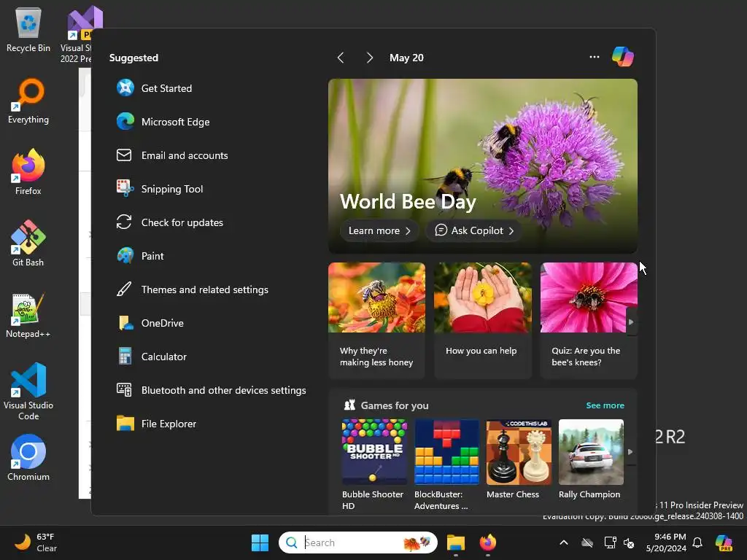This screenshot has height=560, width=747.
Task: Click the Games for you heading
Action: click(395, 405)
